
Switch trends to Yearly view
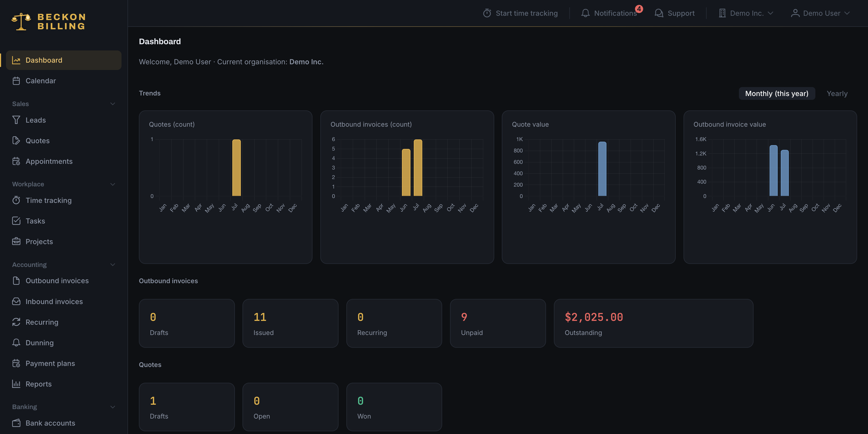tap(837, 94)
